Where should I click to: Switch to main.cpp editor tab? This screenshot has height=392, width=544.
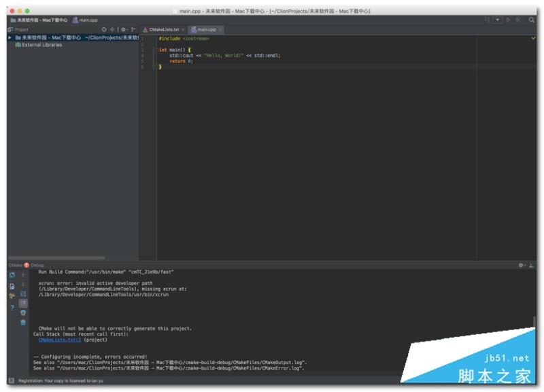(x=207, y=29)
